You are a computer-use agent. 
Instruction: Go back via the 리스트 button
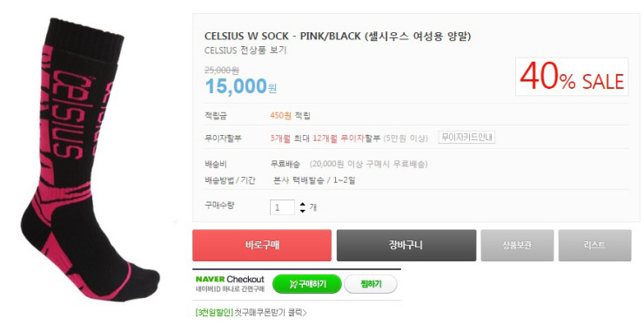point(594,245)
